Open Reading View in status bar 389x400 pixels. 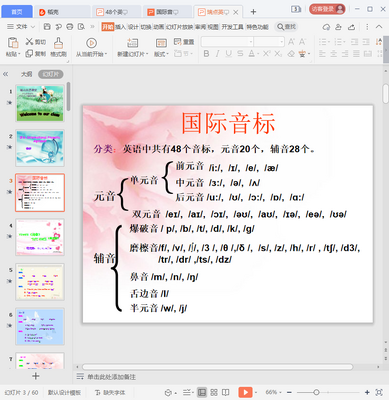pos(226,392)
